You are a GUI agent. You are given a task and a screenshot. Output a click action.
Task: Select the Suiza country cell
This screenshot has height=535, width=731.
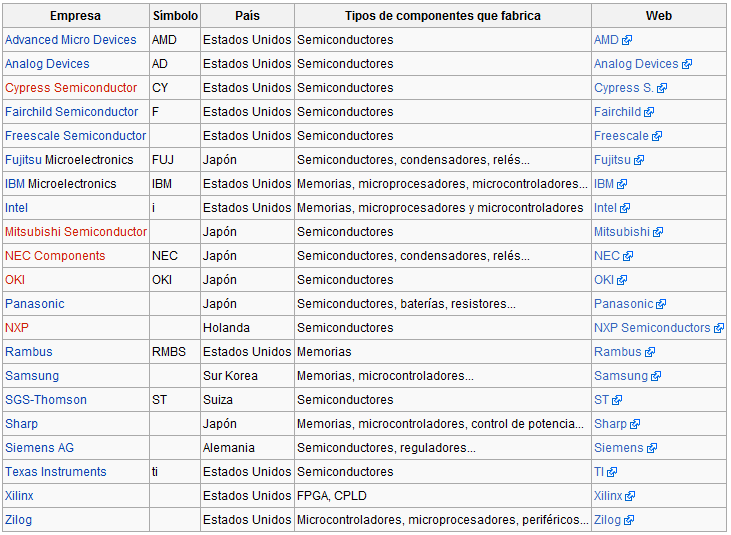click(248, 400)
